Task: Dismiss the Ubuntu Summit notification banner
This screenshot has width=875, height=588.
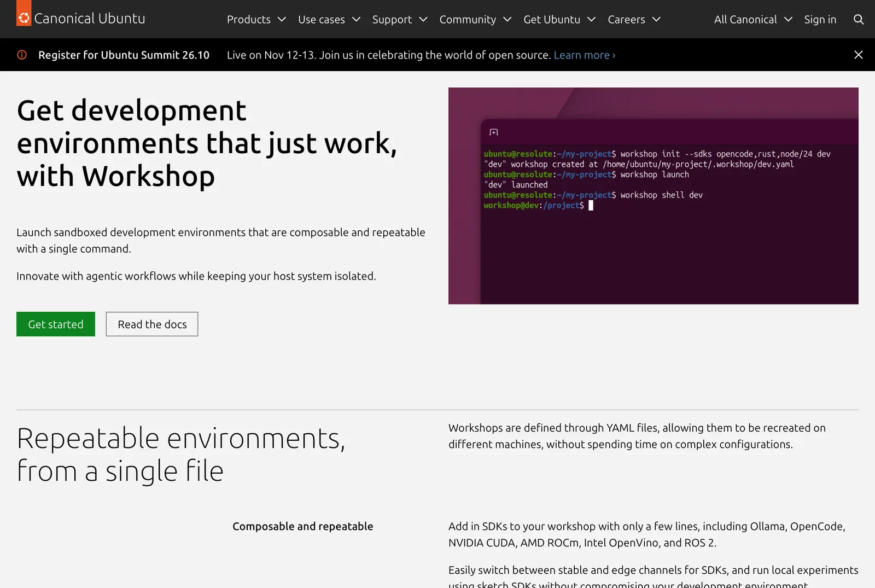Action: (859, 55)
